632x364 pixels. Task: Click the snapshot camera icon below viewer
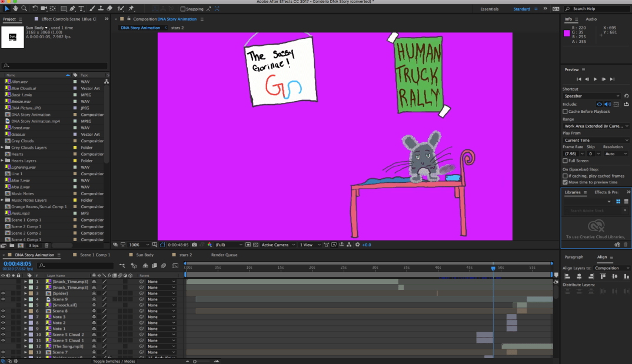pyautogui.click(x=194, y=245)
